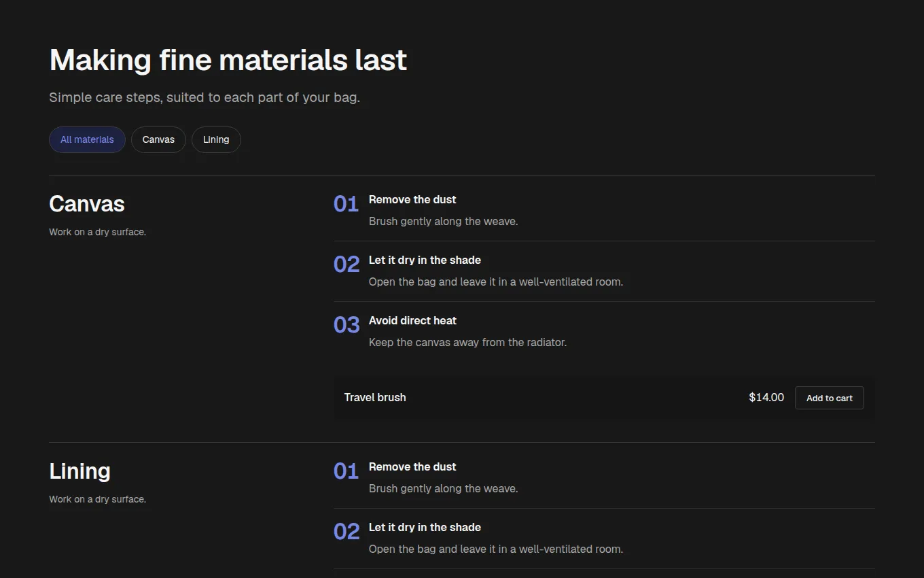Select the All materials filter chip
The width and height of the screenshot is (924, 578).
point(87,139)
